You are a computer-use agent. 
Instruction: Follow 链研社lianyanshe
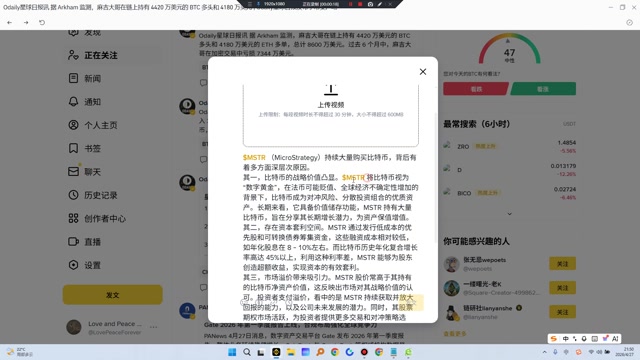point(562,312)
